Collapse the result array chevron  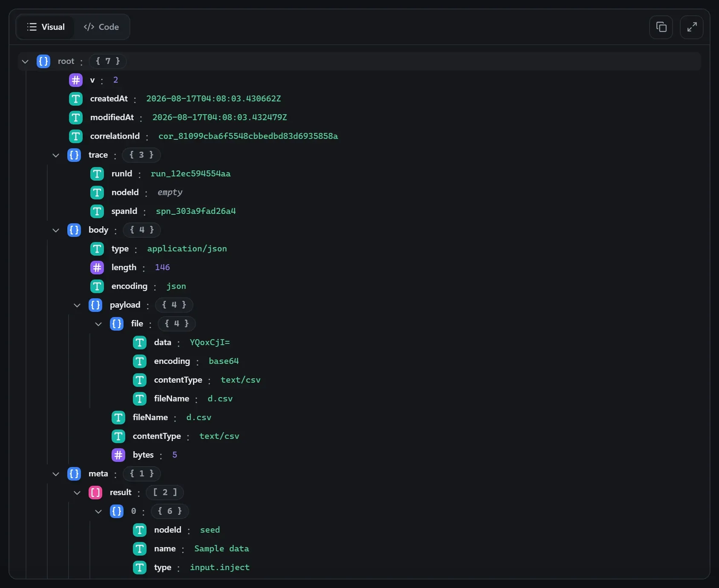pos(77,493)
